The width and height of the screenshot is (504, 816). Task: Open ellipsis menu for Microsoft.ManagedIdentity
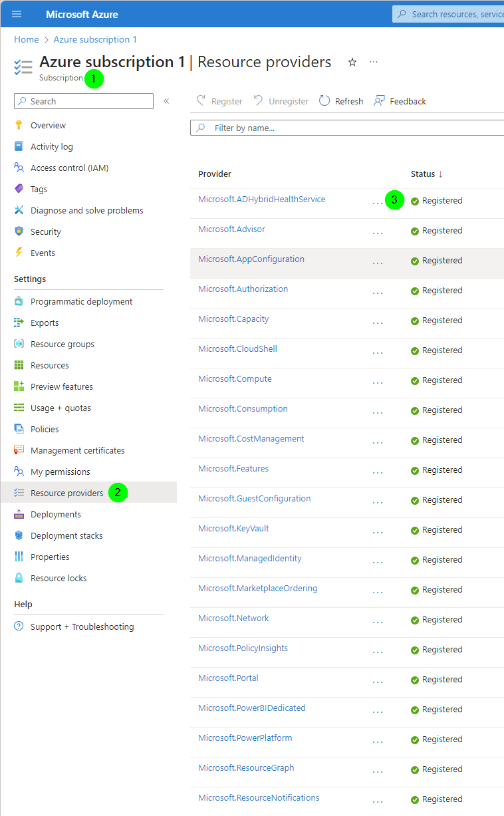click(378, 562)
